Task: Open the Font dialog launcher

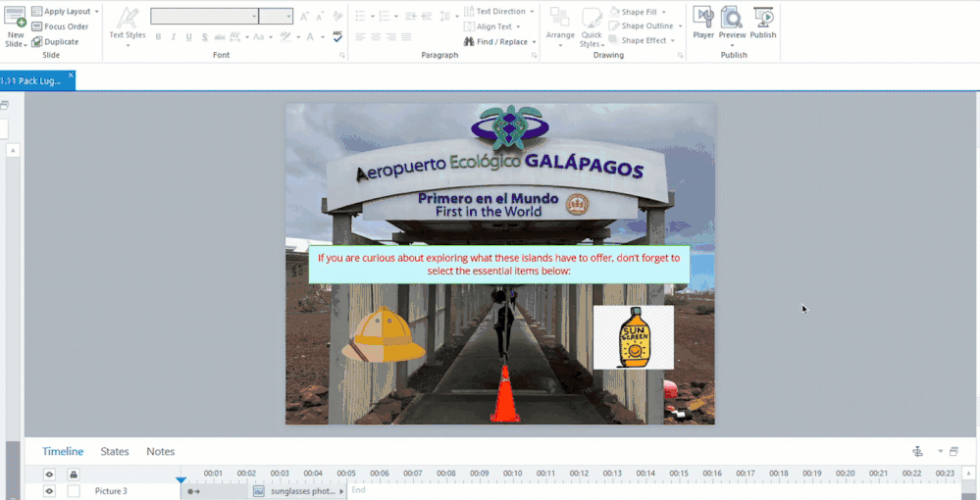Action: tap(342, 56)
